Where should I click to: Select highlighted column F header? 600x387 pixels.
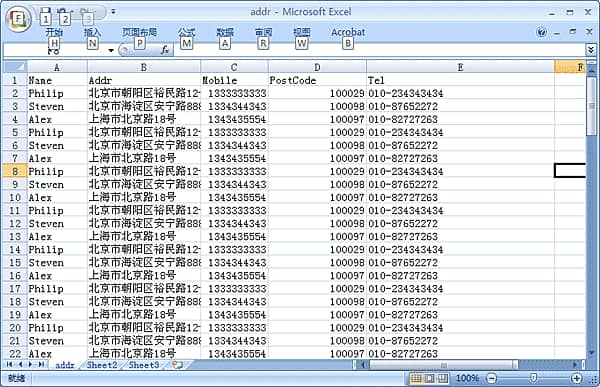[570, 67]
